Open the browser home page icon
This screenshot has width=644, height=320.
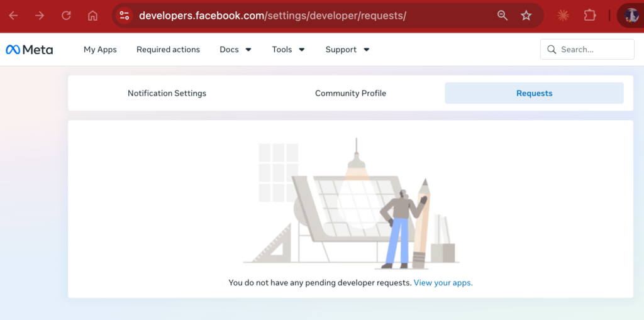[x=93, y=16]
